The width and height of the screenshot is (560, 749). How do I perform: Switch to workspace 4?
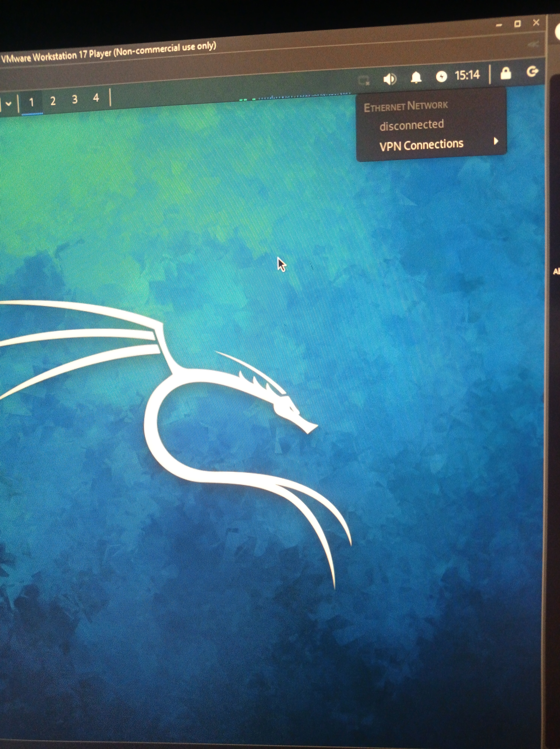coord(96,98)
